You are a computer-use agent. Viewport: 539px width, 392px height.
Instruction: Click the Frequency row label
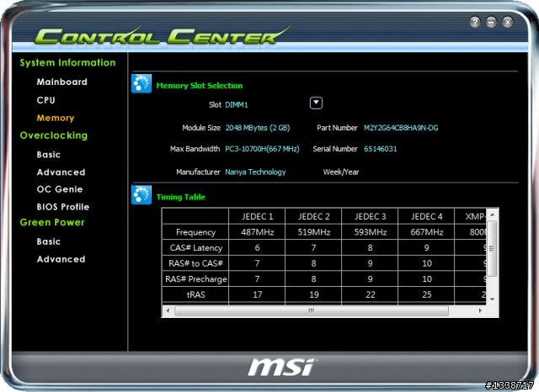click(x=195, y=232)
